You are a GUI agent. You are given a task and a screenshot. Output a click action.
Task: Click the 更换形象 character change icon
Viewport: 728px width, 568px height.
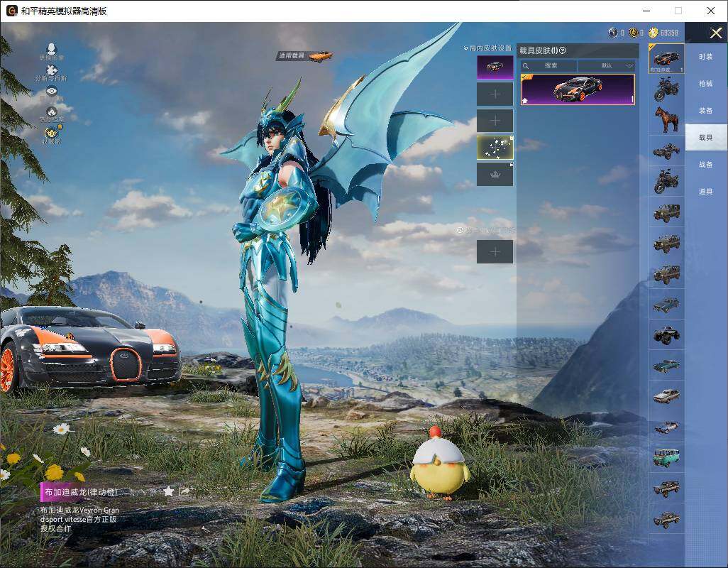point(51,50)
